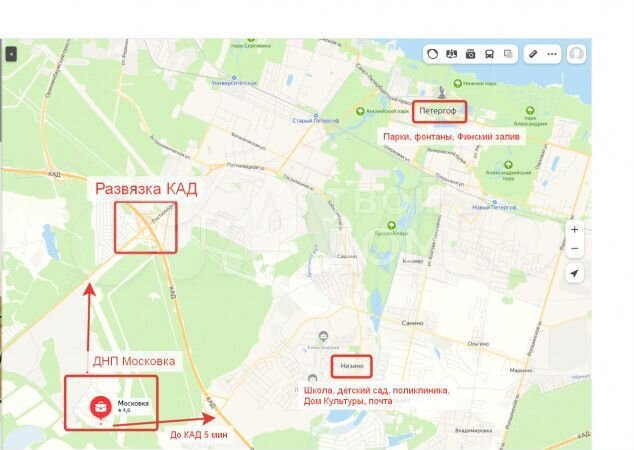Open the map layers selector
The height and width of the screenshot is (450, 634).
click(508, 54)
